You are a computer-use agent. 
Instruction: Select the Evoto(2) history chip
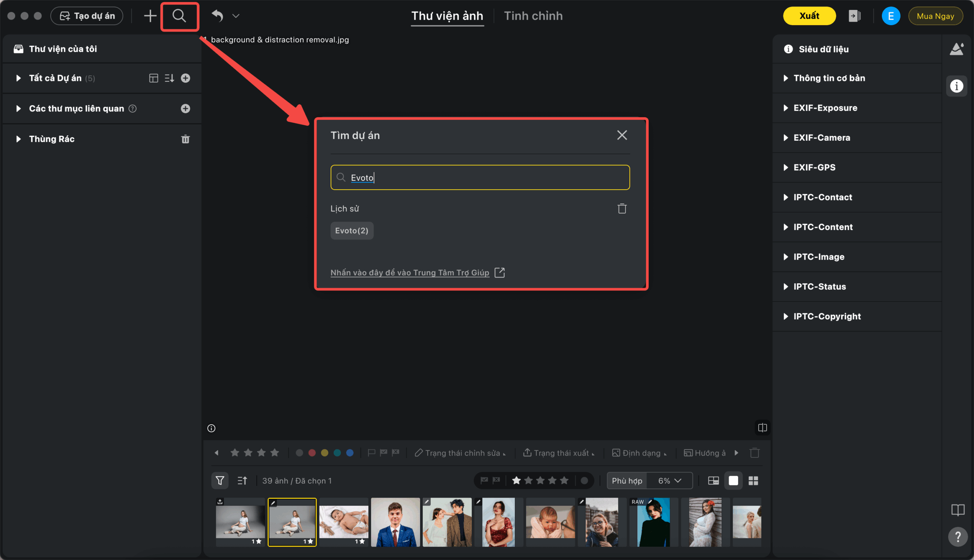352,230
